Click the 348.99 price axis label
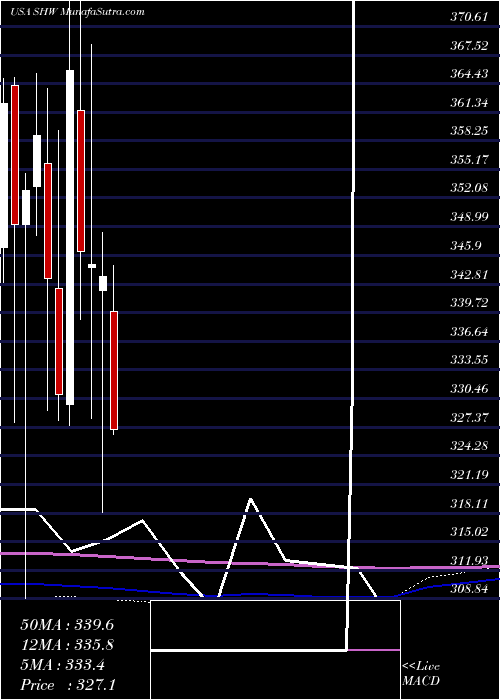This screenshot has height=700, width=500. pyautogui.click(x=470, y=217)
